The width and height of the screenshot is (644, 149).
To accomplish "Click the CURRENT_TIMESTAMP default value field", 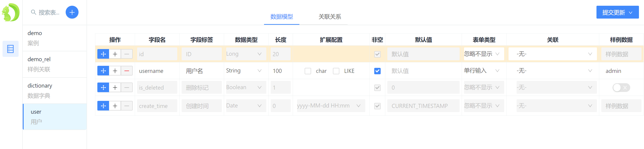I will pyautogui.click(x=423, y=106).
